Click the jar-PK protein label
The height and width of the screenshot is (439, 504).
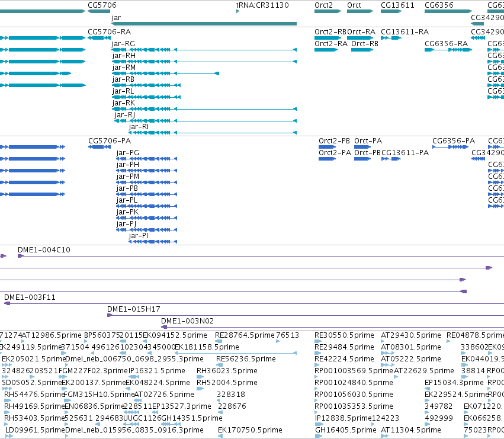tap(127, 212)
